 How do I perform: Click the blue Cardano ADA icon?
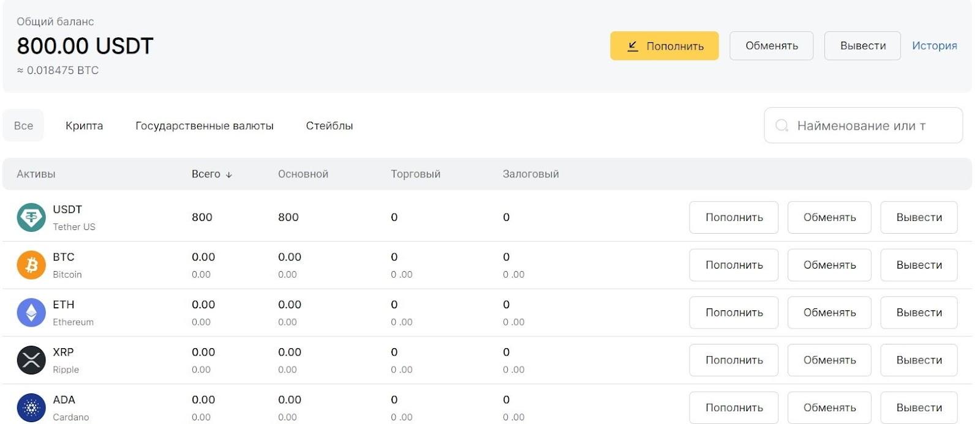[x=31, y=407]
